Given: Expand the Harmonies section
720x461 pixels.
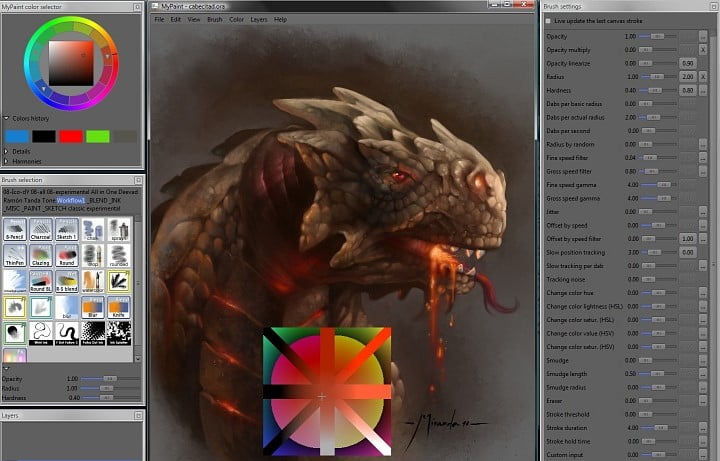Looking at the screenshot, I should pyautogui.click(x=6, y=161).
